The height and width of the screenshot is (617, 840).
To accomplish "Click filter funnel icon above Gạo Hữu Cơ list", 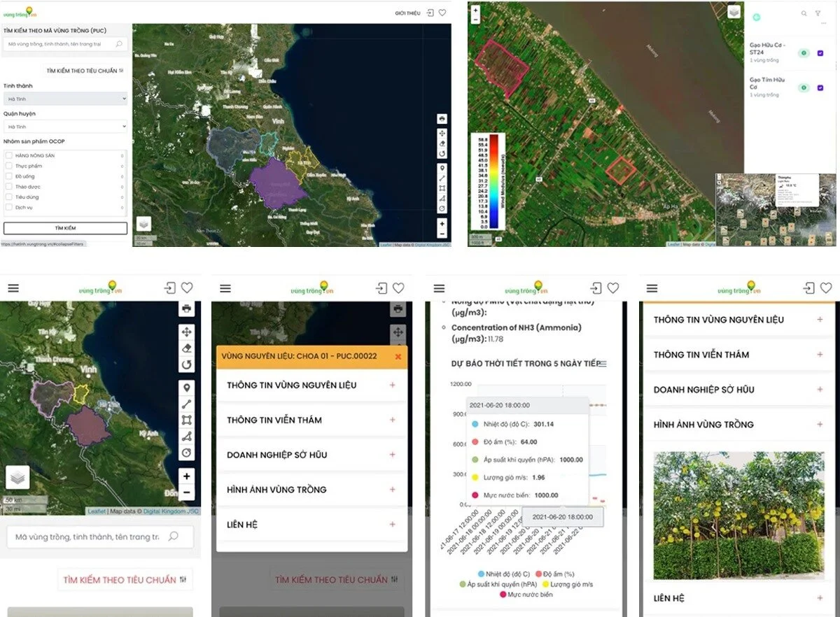I will click(x=818, y=13).
